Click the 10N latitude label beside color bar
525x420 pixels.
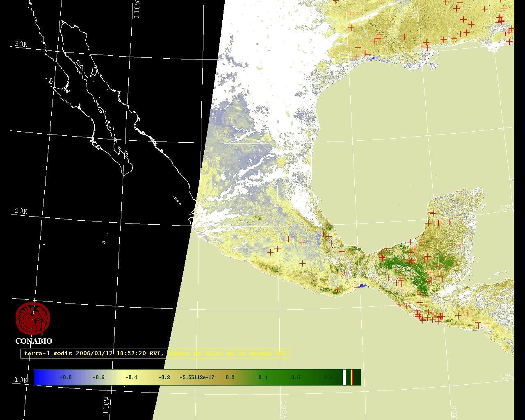pyautogui.click(x=21, y=380)
